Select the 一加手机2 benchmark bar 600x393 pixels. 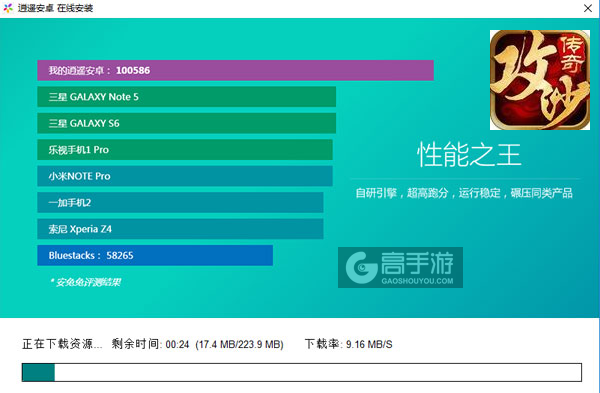tap(180, 202)
